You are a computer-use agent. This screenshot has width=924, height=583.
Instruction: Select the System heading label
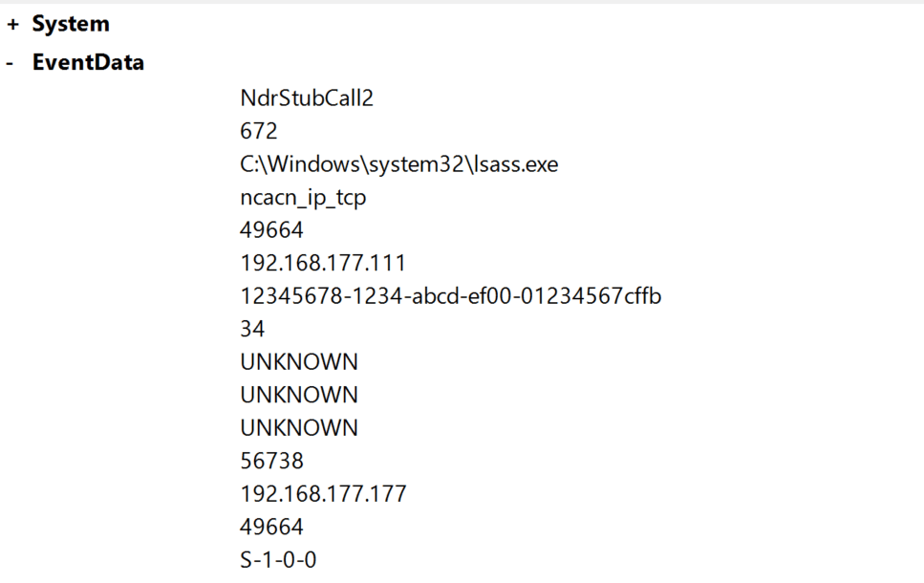pyautogui.click(x=71, y=24)
